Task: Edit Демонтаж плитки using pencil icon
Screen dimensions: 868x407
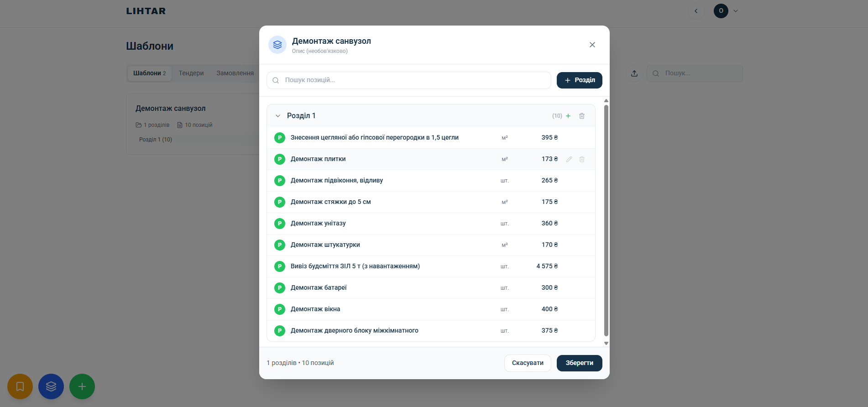Action: coord(569,159)
